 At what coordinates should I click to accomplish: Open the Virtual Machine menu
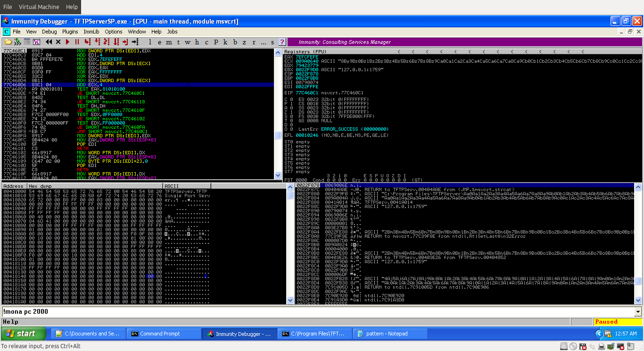(x=39, y=7)
